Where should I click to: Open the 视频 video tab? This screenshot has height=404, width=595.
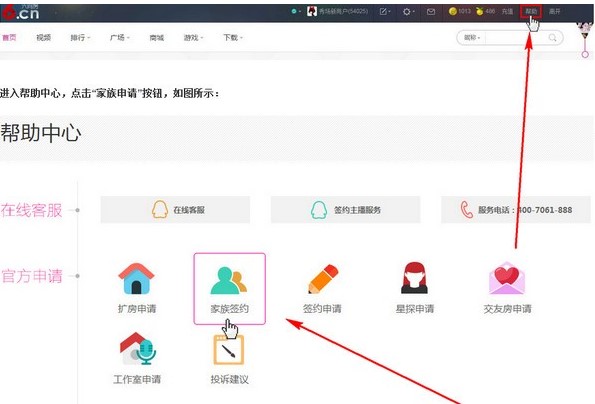tap(44, 37)
